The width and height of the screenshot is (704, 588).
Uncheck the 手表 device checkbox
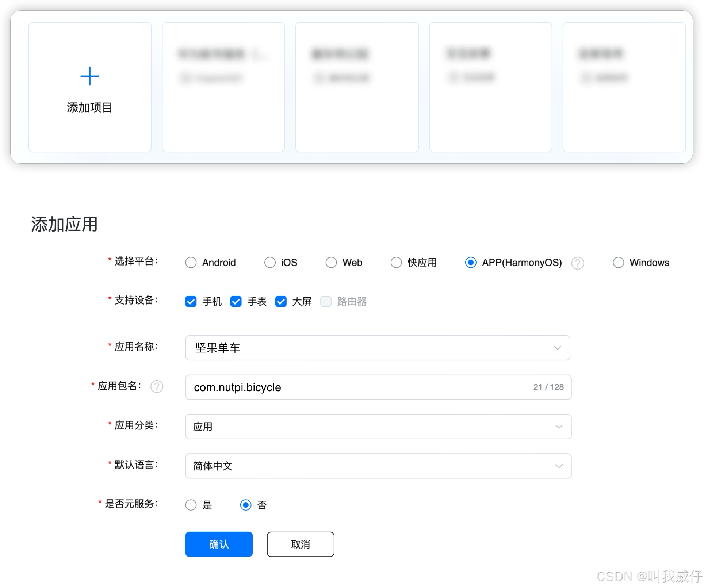click(236, 302)
